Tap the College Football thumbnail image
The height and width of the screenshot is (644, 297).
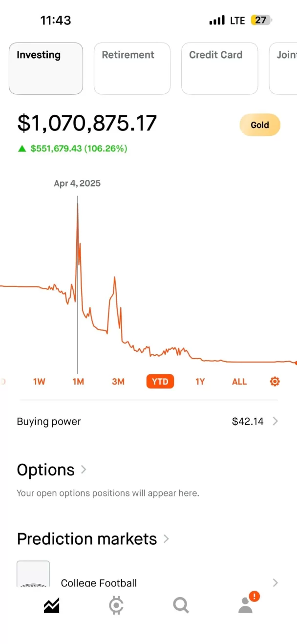tap(33, 574)
